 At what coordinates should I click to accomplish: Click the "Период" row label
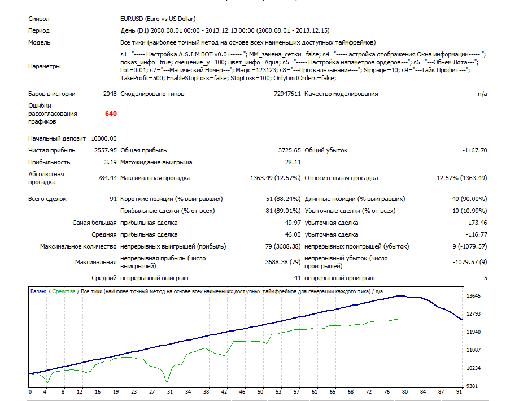coord(39,30)
